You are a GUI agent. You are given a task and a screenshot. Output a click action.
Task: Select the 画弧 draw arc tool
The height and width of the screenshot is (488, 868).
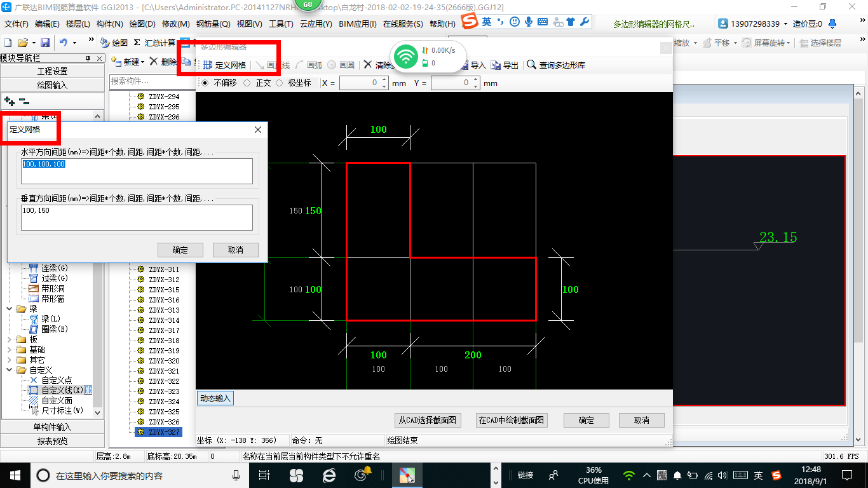click(x=309, y=65)
